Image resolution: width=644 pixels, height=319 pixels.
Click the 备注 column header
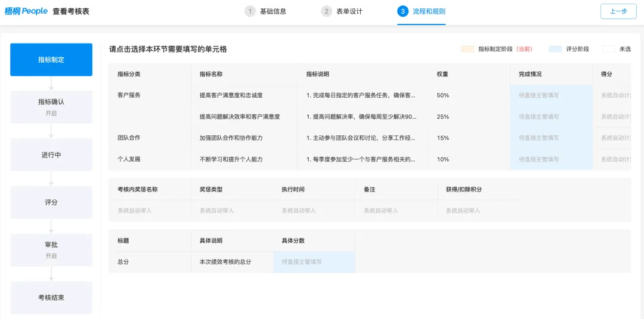397,189
